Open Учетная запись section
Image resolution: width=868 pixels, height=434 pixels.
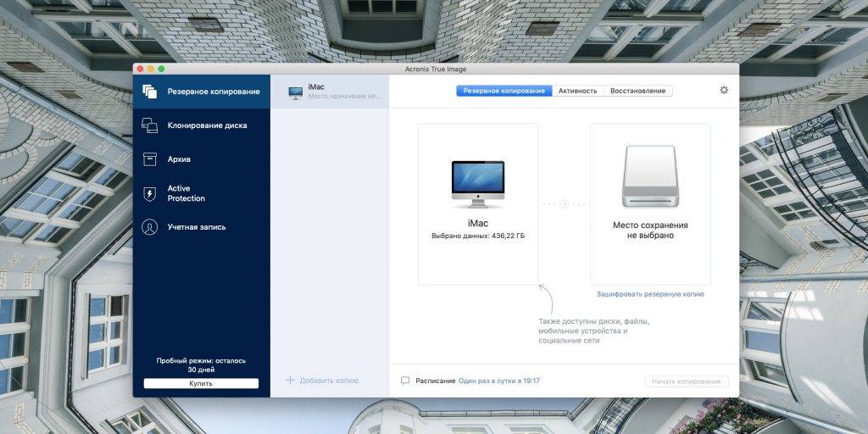point(202,227)
